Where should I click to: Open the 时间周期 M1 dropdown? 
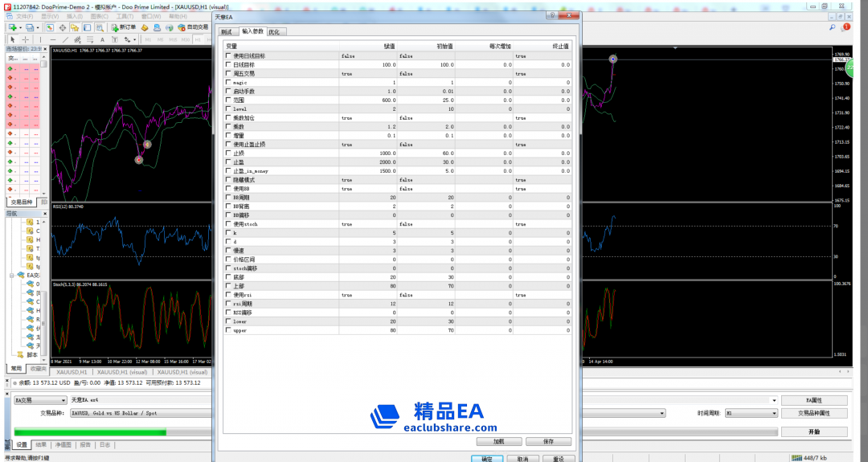tap(751, 413)
